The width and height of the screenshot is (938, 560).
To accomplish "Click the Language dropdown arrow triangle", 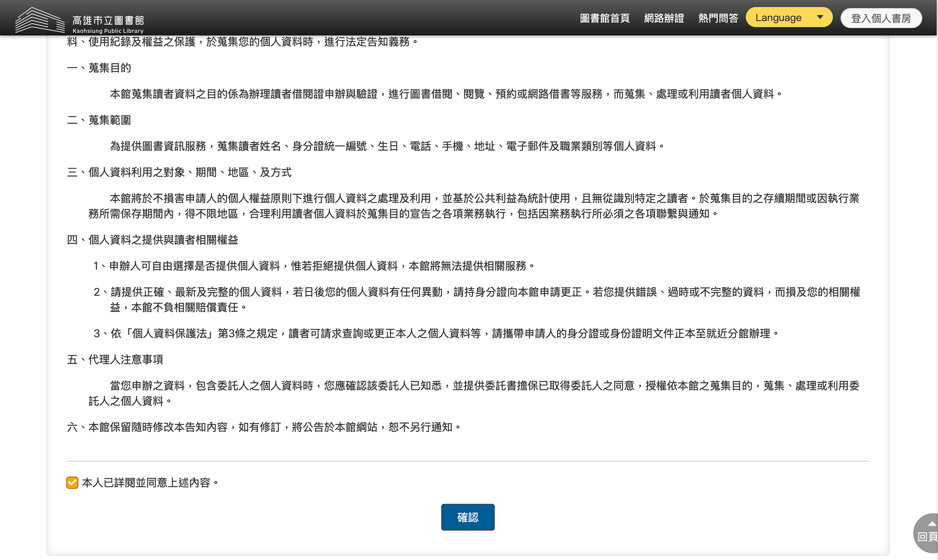I will (820, 17).
